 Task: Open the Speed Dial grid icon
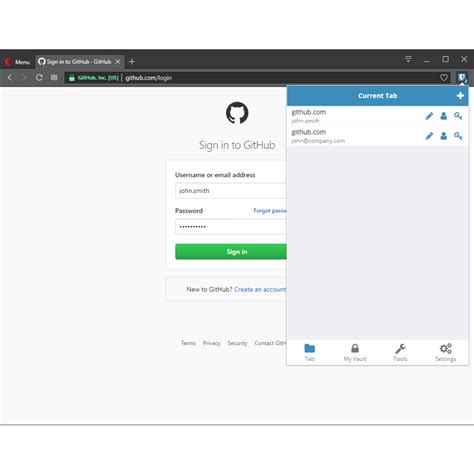54,78
